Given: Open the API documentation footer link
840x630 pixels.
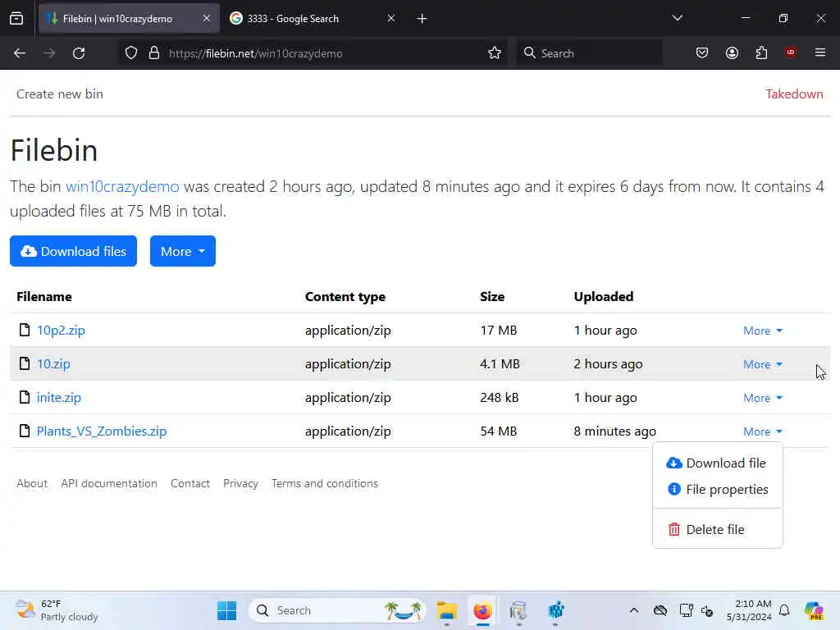Looking at the screenshot, I should click(109, 483).
